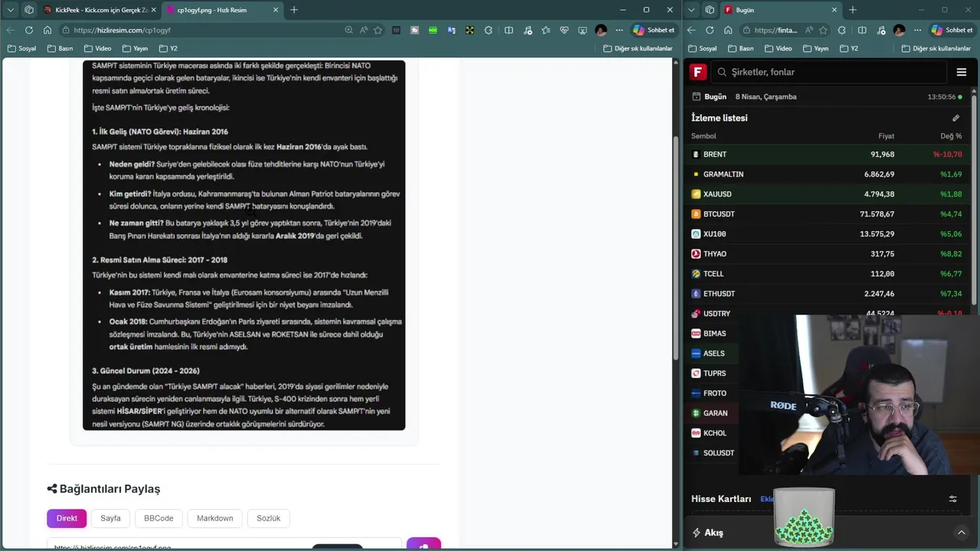
Task: Open split screen in left browser window
Action: (509, 30)
